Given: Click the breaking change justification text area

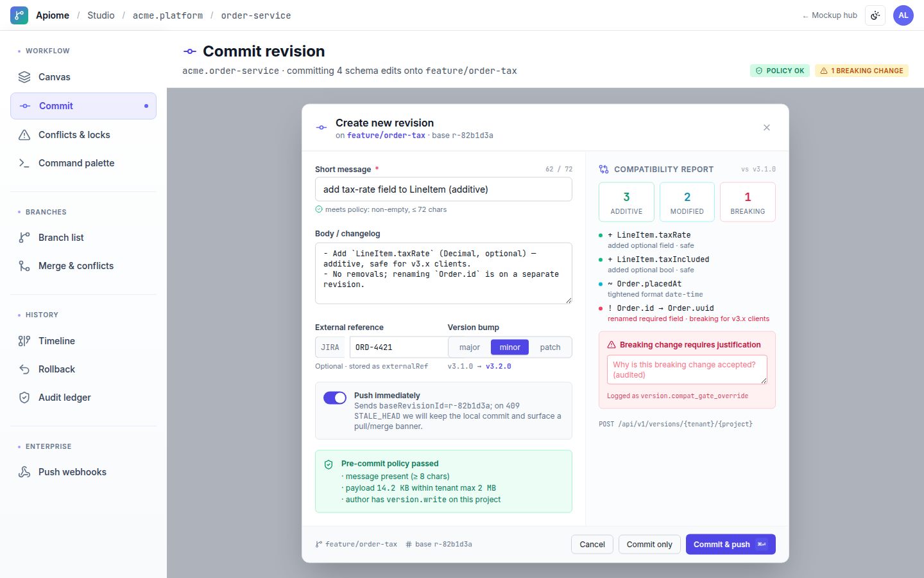Looking at the screenshot, I should tap(687, 370).
